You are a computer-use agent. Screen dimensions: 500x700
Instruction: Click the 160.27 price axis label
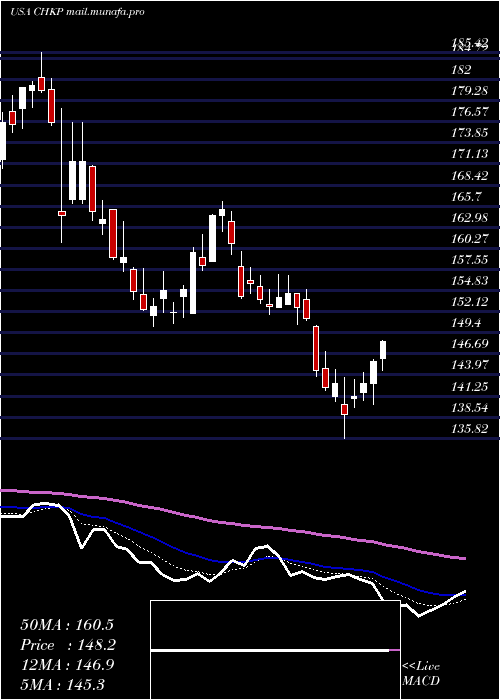(x=470, y=238)
